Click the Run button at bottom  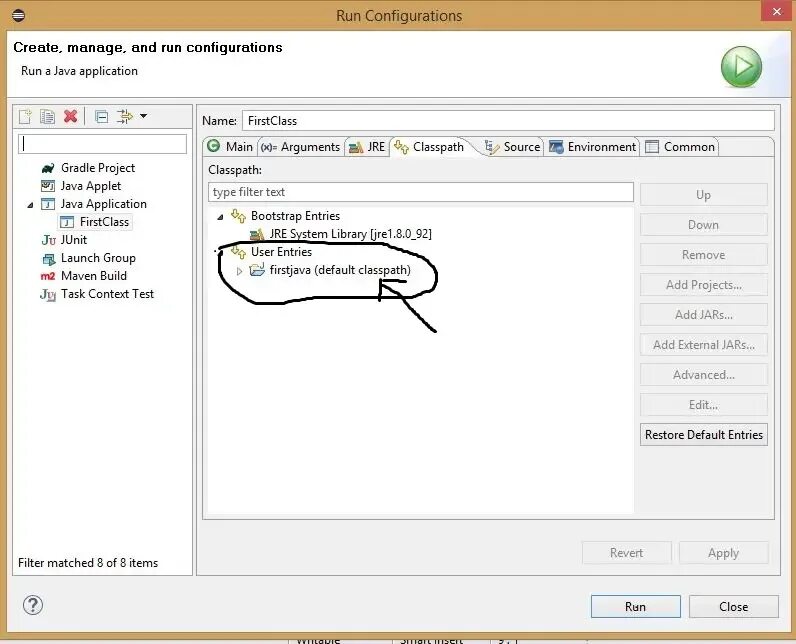tap(636, 606)
